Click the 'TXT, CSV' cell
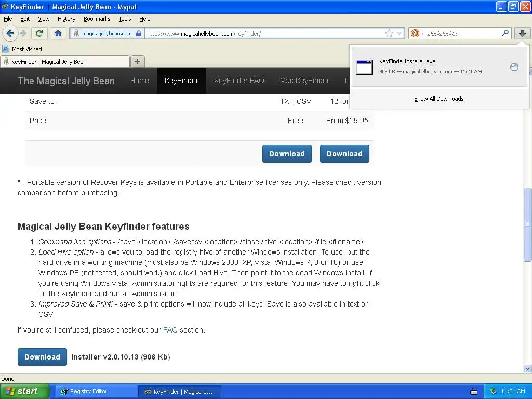 tap(296, 101)
